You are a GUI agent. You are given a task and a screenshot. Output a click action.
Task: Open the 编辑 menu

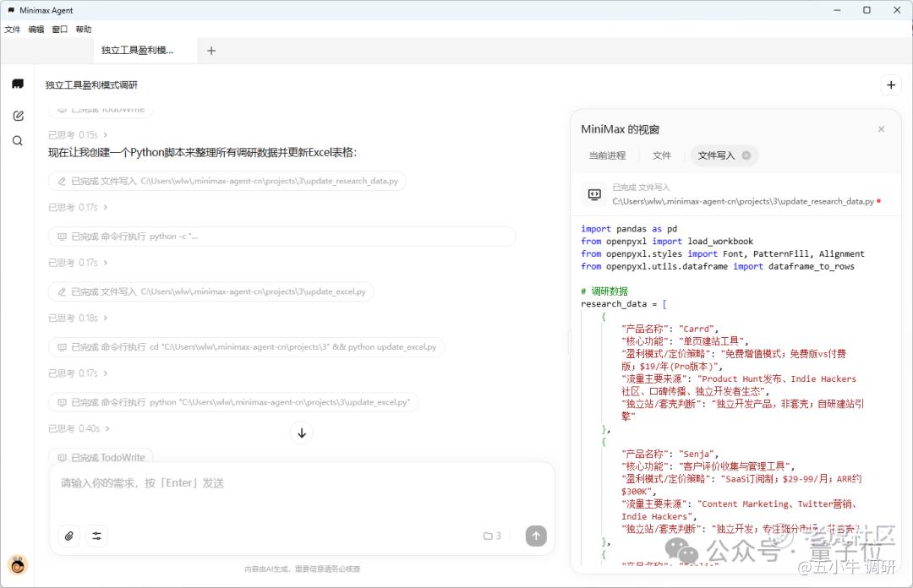point(36,29)
